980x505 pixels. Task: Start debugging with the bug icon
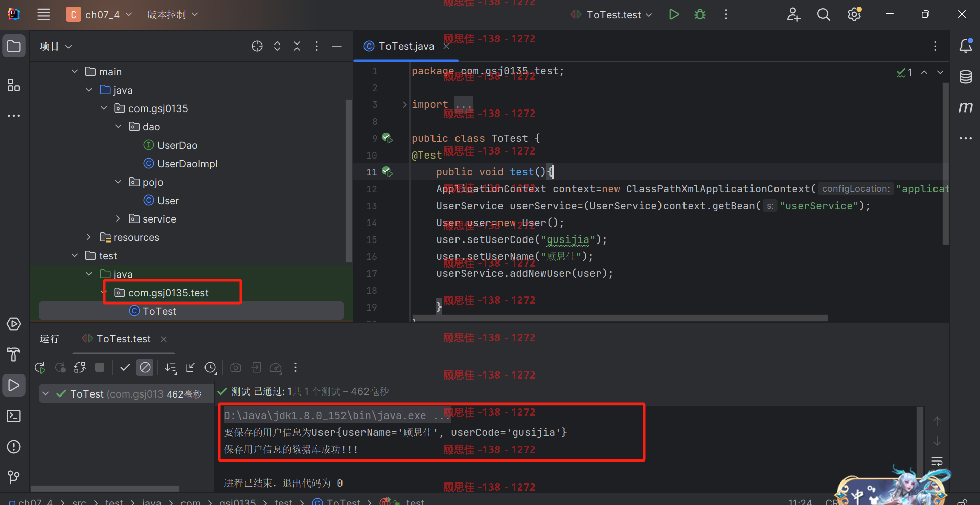(700, 14)
